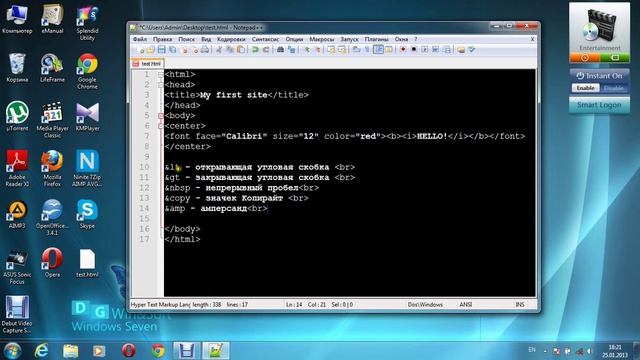Click the Run macro multiple times icon
640x360 pixels.
click(435, 49)
